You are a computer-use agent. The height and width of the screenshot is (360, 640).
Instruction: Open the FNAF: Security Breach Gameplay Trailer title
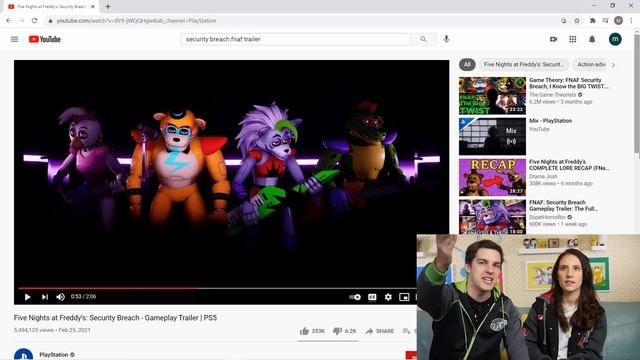point(564,206)
